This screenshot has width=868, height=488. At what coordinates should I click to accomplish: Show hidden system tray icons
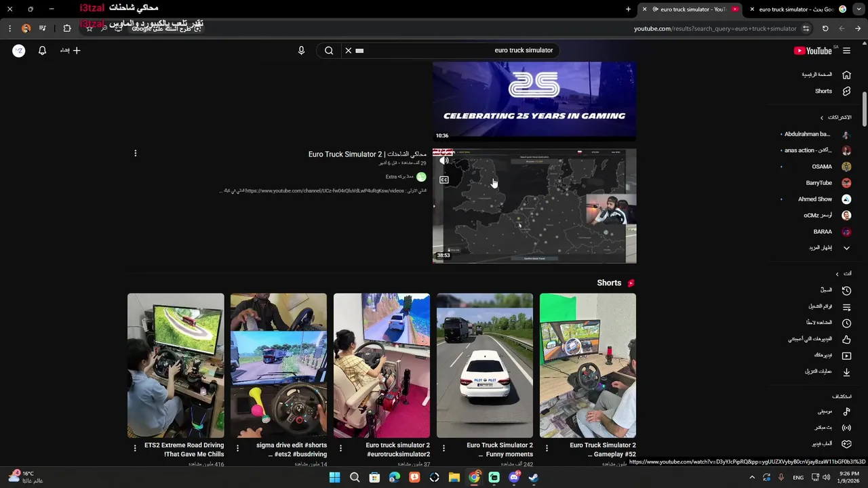coord(751,478)
